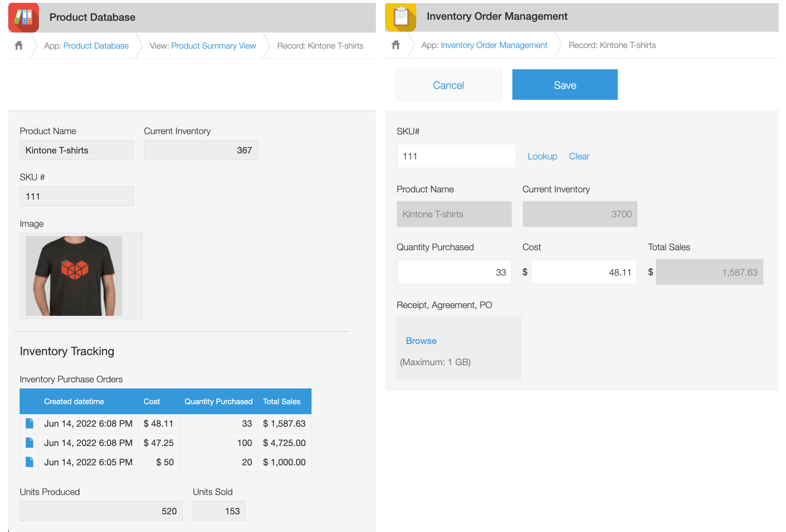The height and width of the screenshot is (532, 786).
Task: Open record icon for $47.25 purchase order
Action: (29, 443)
